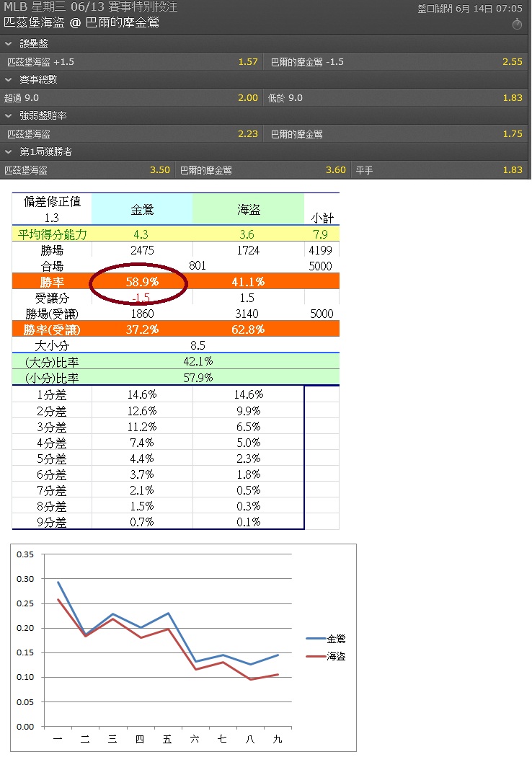Click the 盤口關閉 6月 14日 07:05 text

470,8
